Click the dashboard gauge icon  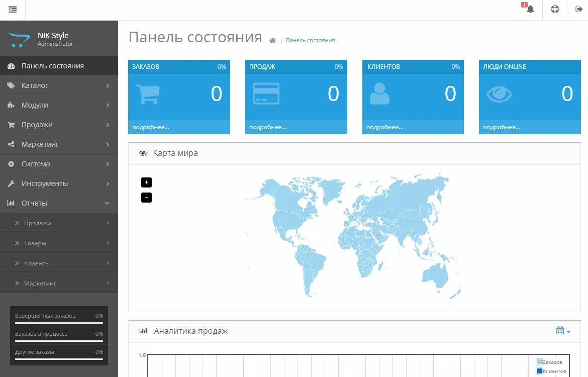[x=11, y=66]
